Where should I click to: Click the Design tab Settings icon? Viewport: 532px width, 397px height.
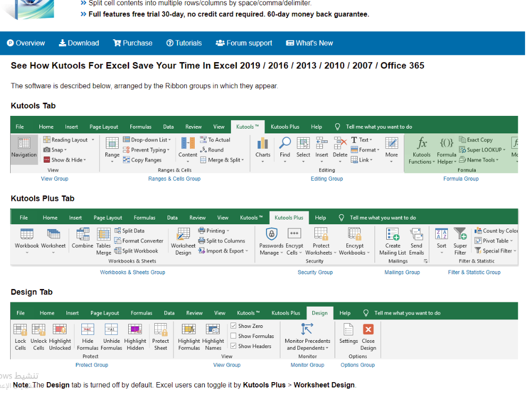(x=348, y=330)
